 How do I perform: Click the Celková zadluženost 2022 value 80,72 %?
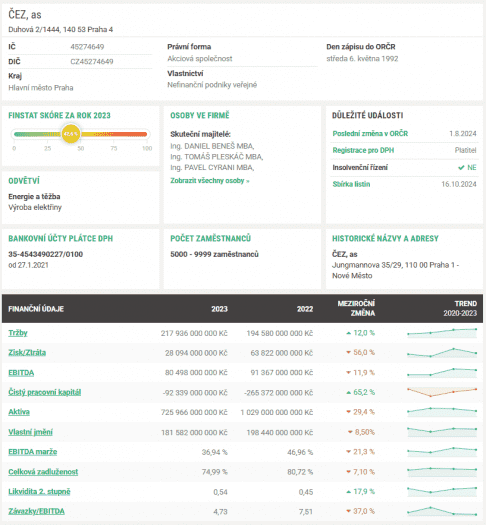point(300,472)
